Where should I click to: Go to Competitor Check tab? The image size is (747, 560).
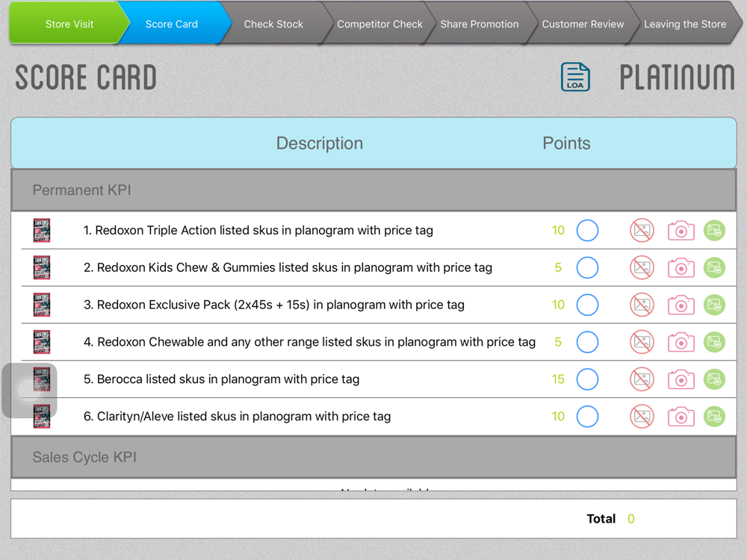tap(379, 24)
